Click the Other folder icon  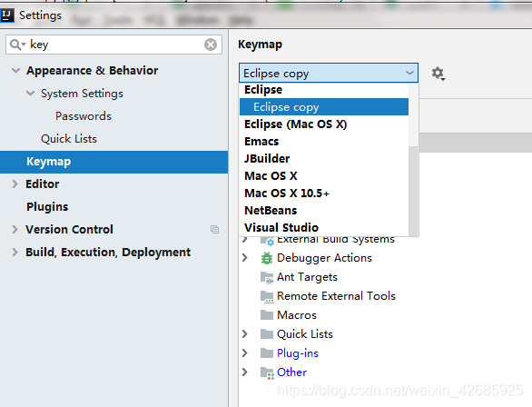tap(267, 372)
